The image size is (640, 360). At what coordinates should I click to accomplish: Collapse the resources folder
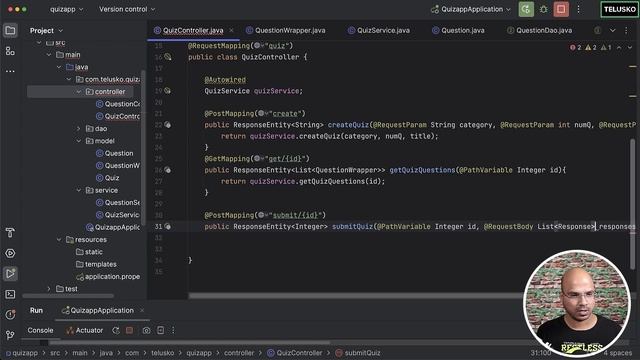(x=59, y=240)
